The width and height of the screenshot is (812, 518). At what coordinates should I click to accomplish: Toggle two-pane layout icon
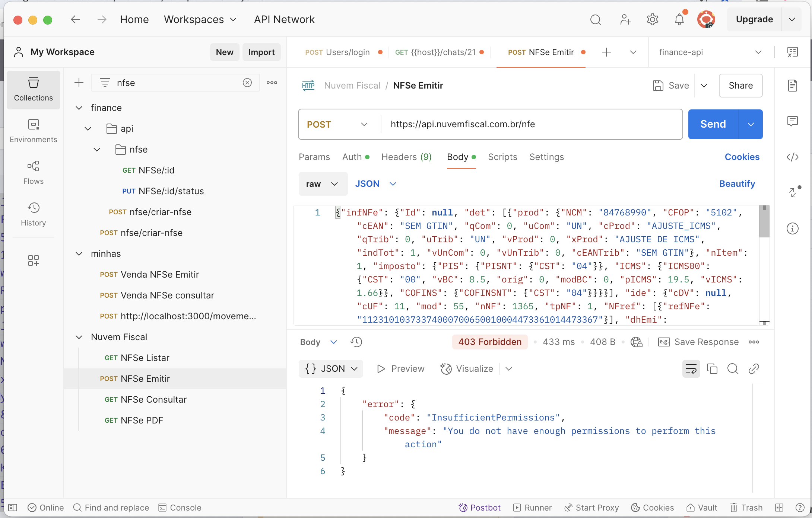779,508
